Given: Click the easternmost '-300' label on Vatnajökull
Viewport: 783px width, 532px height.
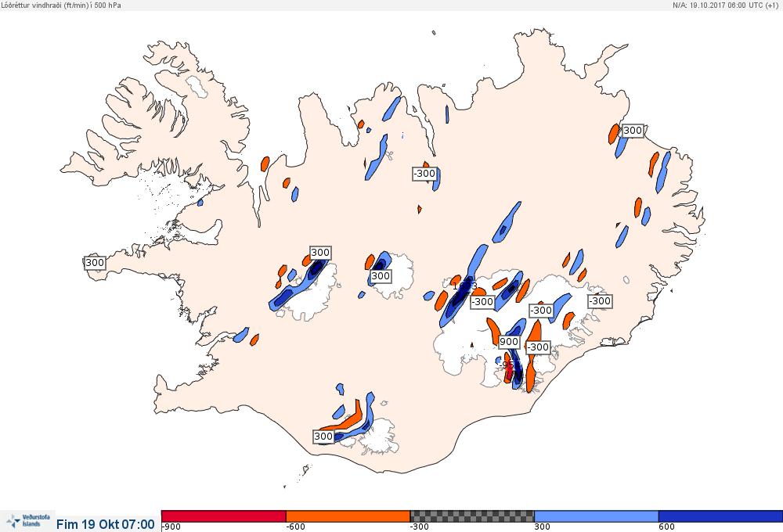Looking at the screenshot, I should [600, 301].
